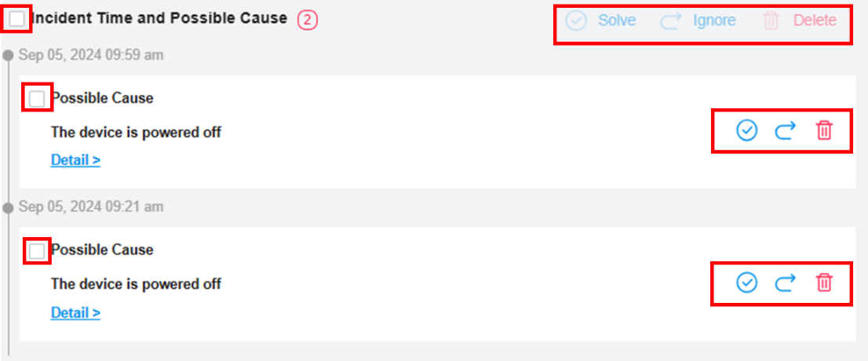Click the incident count badge showing 2
Viewport: 868px width, 361px height.
pos(308,20)
